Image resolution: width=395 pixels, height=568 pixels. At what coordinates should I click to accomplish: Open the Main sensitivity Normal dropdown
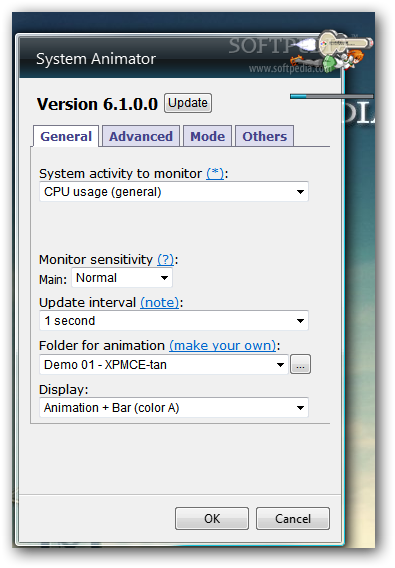pyautogui.click(x=122, y=278)
